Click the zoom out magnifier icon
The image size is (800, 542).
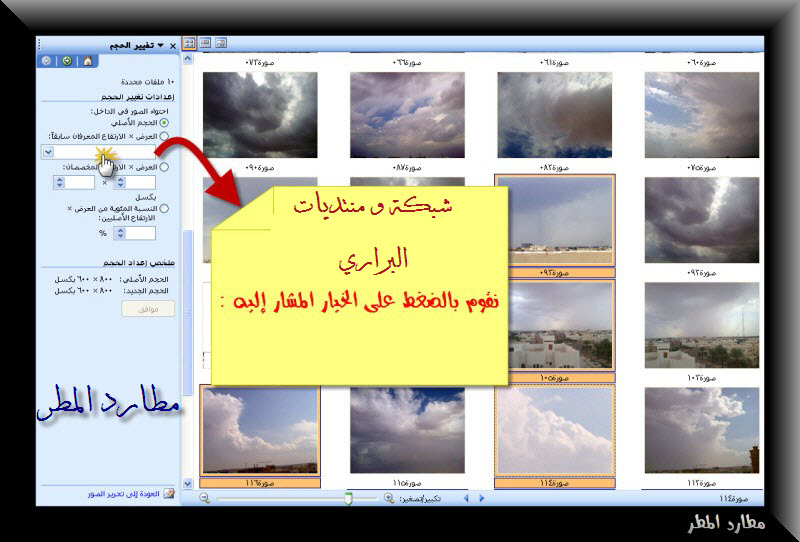205,497
